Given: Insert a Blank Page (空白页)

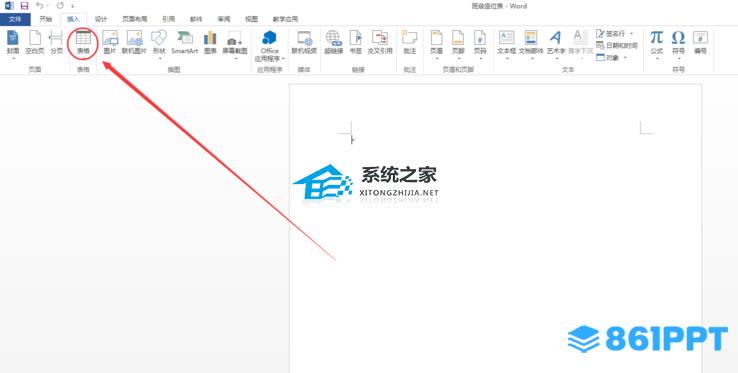Looking at the screenshot, I should (35, 43).
